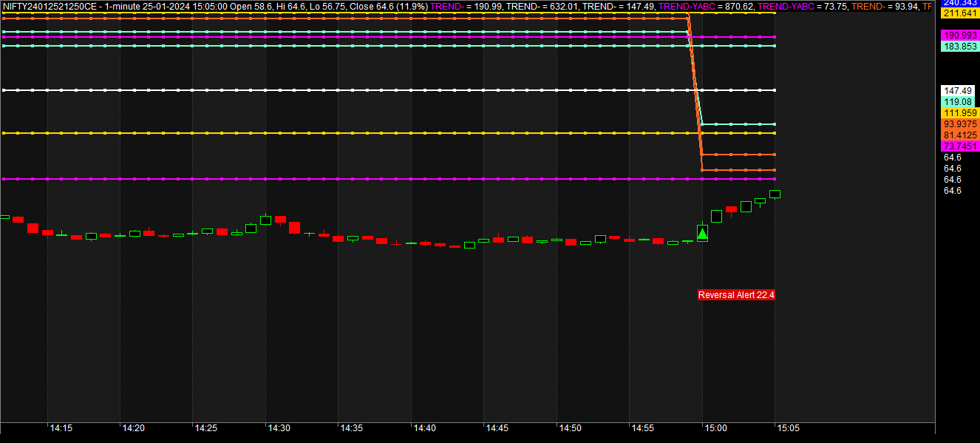Image resolution: width=980 pixels, height=443 pixels.
Task: Click the 14:35 time axis label
Action: coord(351,428)
